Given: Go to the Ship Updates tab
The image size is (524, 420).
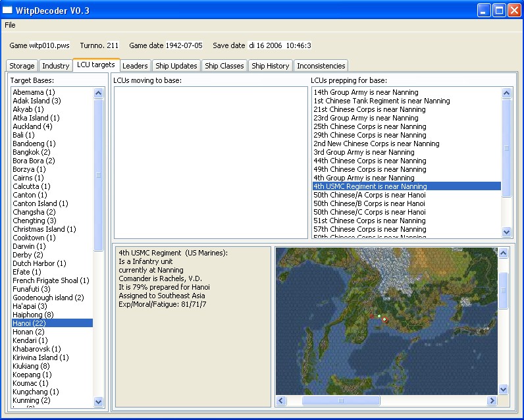Looking at the screenshot, I should click(176, 66).
